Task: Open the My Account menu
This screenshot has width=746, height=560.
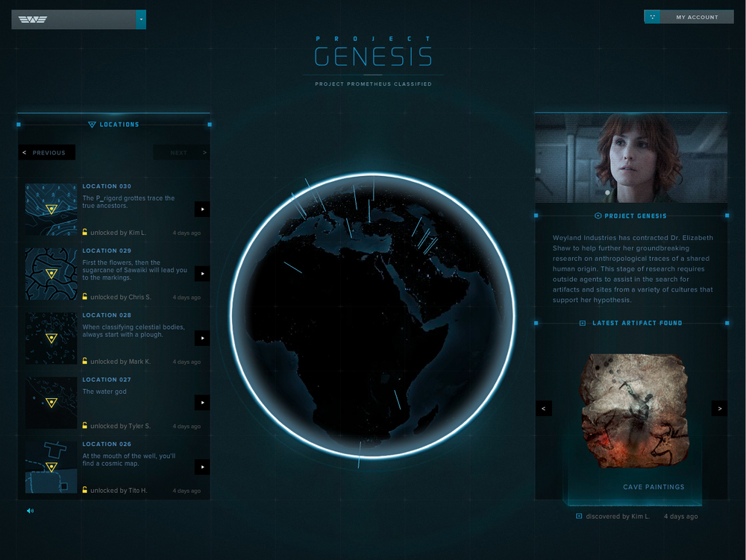Action: click(x=697, y=17)
